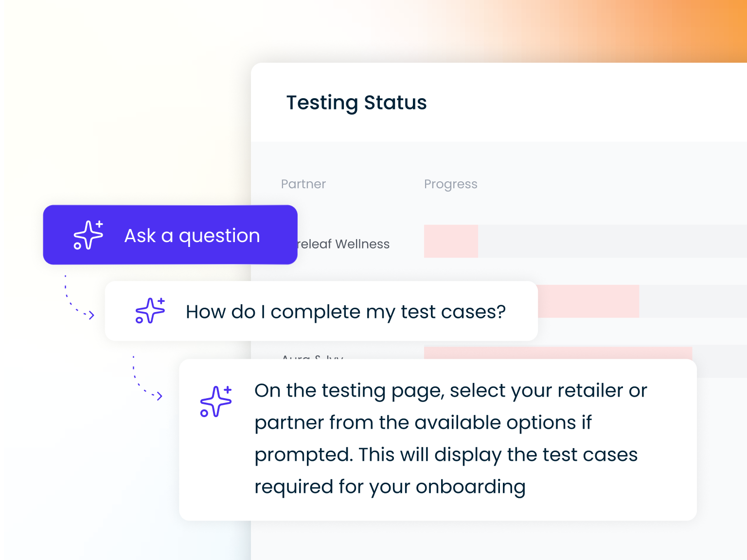Select "How do I complete my test cases?"
747x560 pixels.
[345, 312]
